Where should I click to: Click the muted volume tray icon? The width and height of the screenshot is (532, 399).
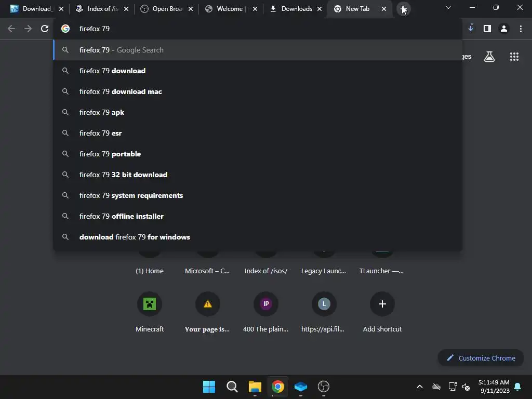pos(466,387)
